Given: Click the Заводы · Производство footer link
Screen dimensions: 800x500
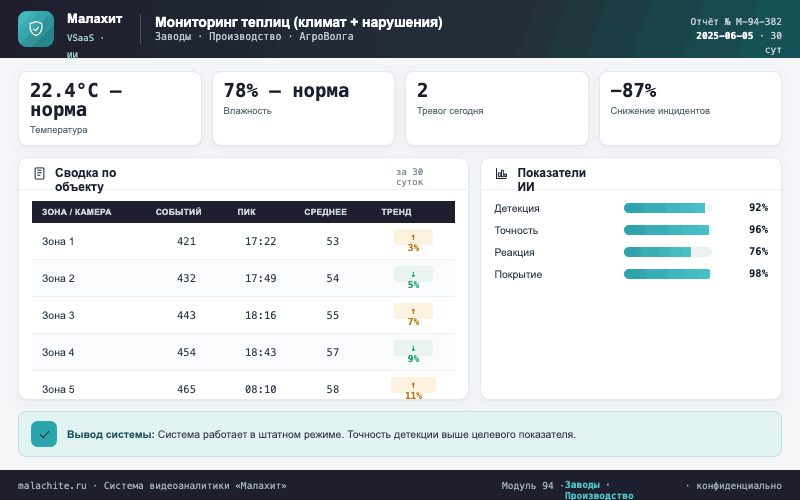Looking at the screenshot, I should pyautogui.click(x=599, y=490).
